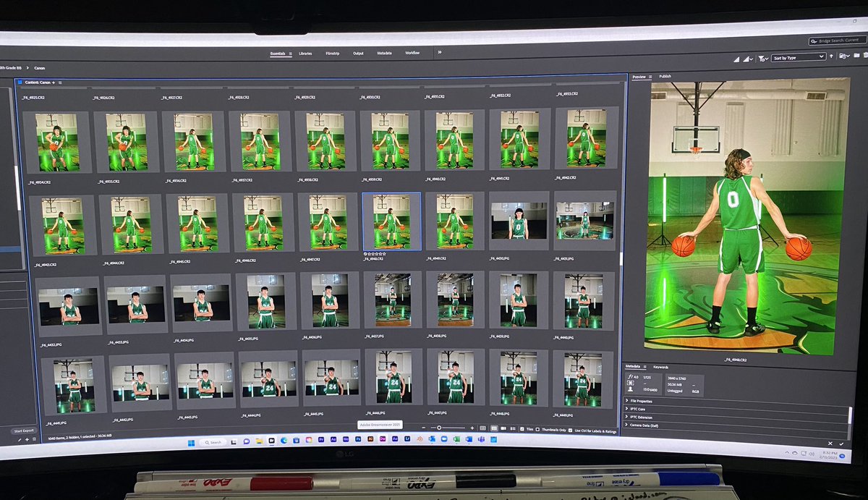Switch to details view icon
The height and width of the screenshot is (500, 868).
coord(503,428)
